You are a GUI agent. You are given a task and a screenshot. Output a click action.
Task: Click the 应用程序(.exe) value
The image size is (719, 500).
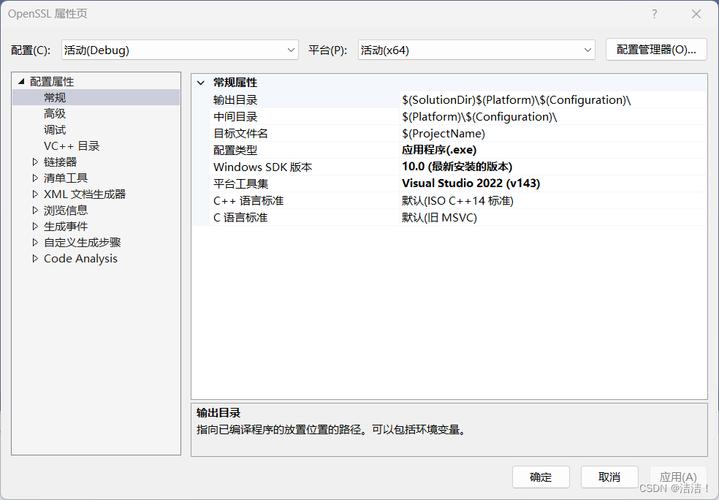pyautogui.click(x=439, y=150)
